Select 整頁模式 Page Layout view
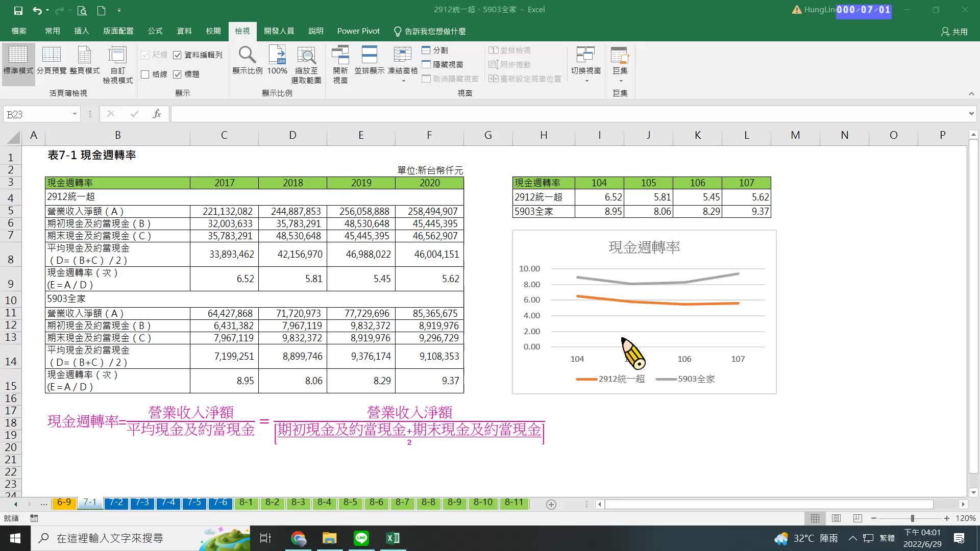This screenshot has width=980, height=551. [x=85, y=61]
